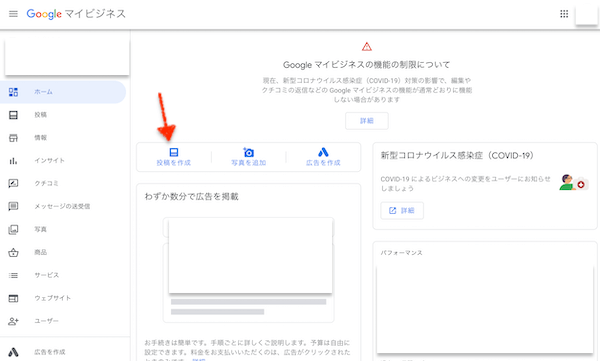This screenshot has height=361, width=600.
Task: Click the 写真を追加 camera icon
Action: tap(248, 152)
